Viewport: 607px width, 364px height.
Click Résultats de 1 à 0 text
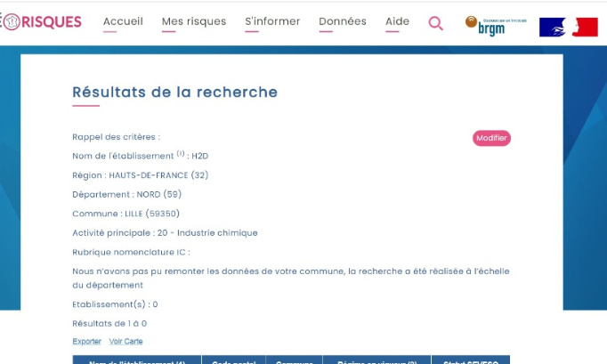[x=109, y=324]
